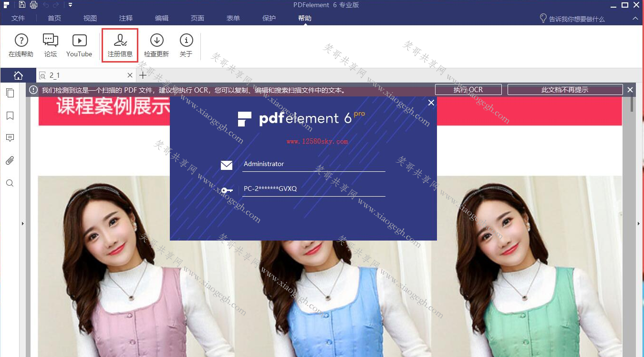Go to the Home screen tab icon
The height and width of the screenshot is (357, 644).
pyautogui.click(x=18, y=75)
